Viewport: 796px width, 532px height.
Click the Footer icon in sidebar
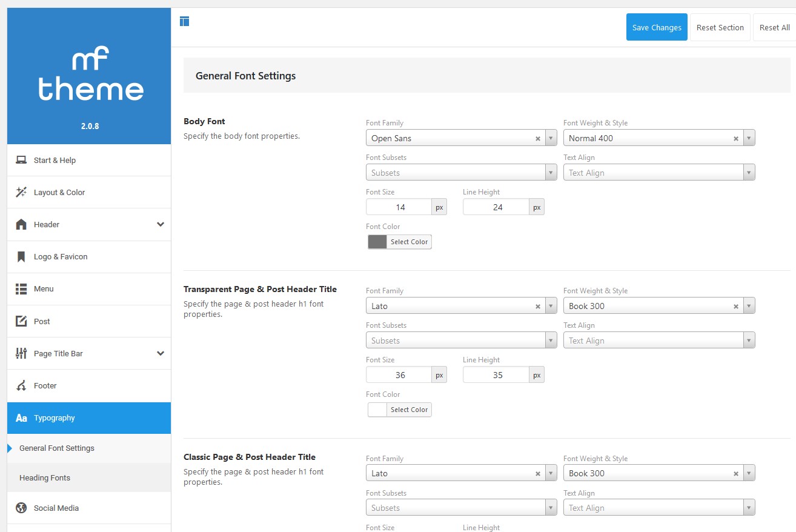point(21,386)
